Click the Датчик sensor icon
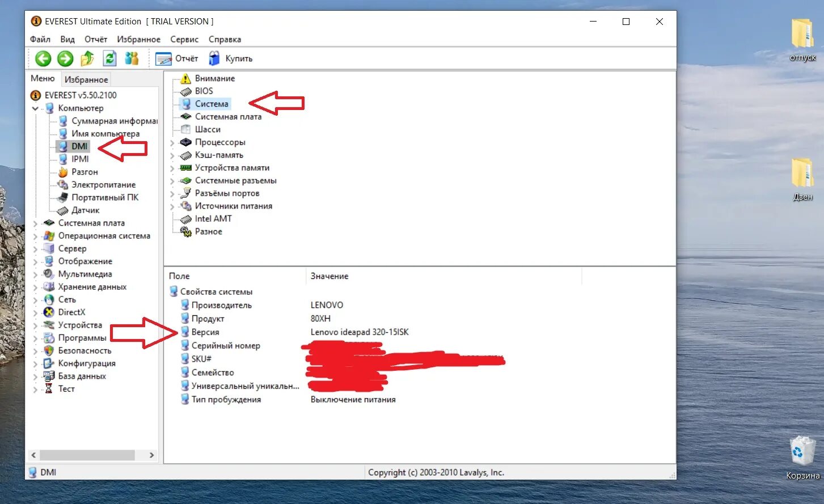Screen dimensions: 824x504 pos(63,210)
